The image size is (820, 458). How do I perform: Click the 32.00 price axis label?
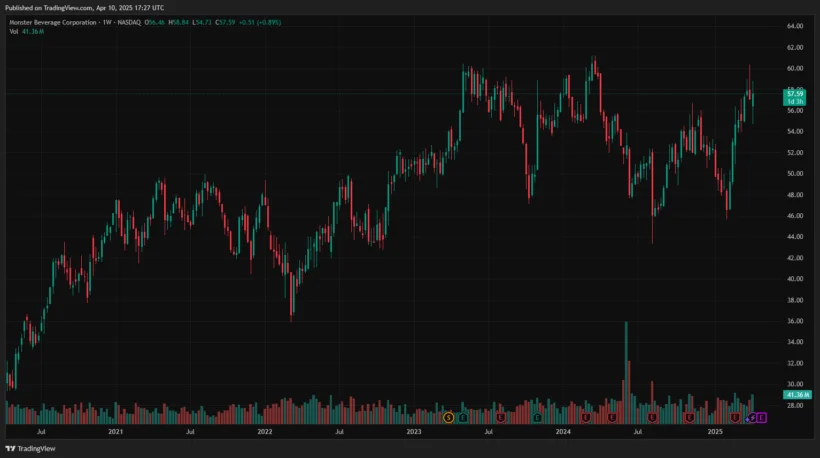tap(795, 363)
